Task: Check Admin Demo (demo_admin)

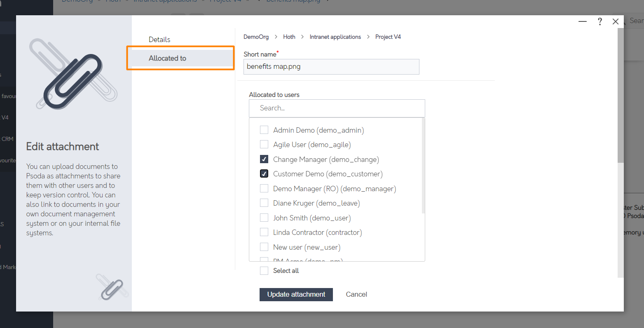Action: tap(264, 129)
